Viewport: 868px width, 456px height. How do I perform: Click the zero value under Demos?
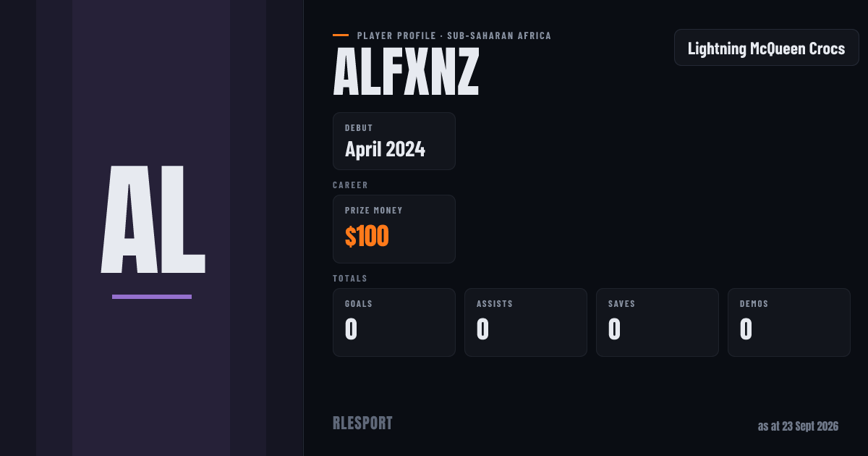[x=746, y=329]
